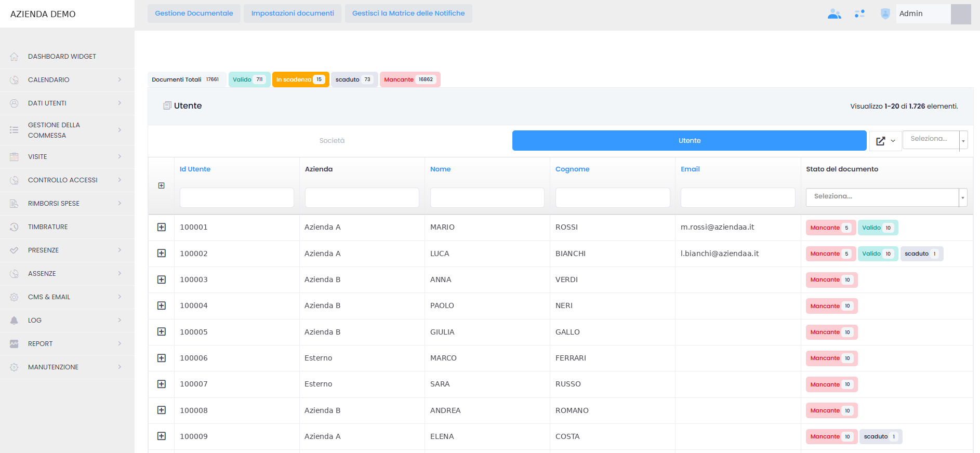This screenshot has width=980, height=453.
Task: Click the Presenze checkmark icon
Action: coord(14,250)
